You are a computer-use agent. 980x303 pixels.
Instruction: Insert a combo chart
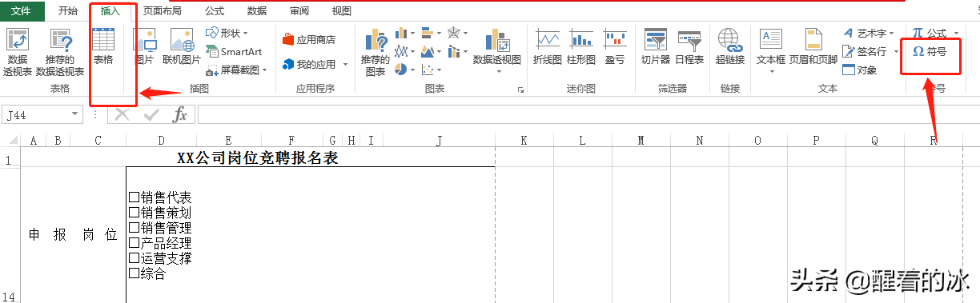coord(458,51)
